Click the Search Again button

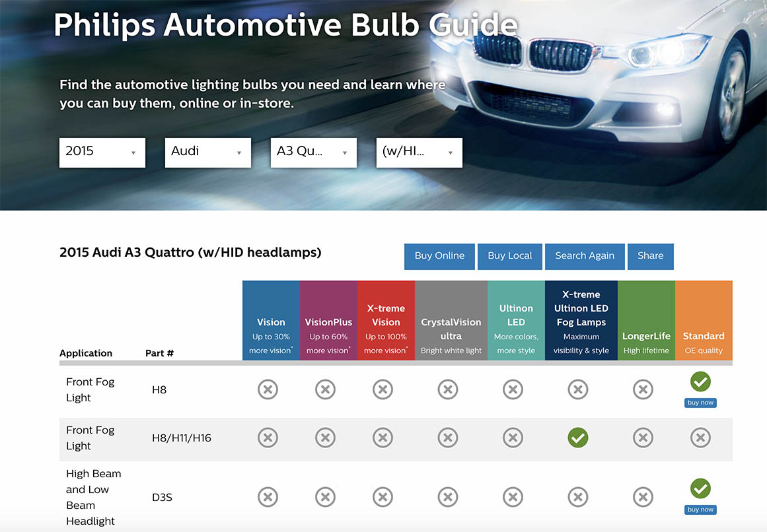tap(585, 257)
